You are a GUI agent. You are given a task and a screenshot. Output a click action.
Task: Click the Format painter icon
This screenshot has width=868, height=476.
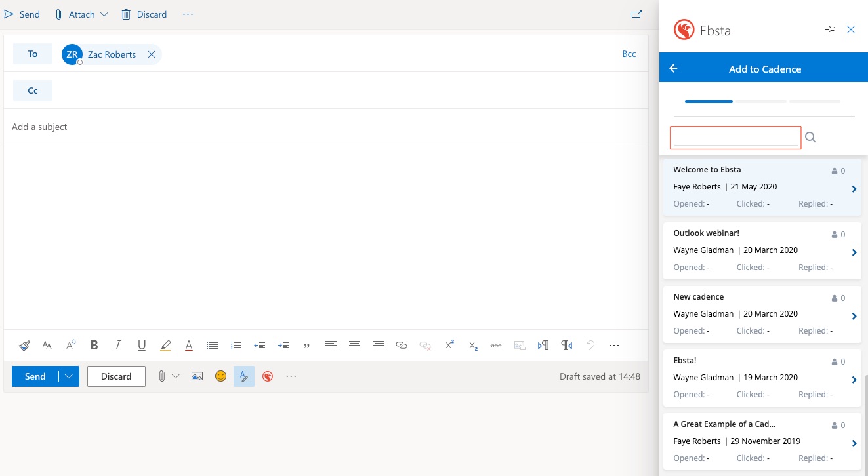(24, 345)
